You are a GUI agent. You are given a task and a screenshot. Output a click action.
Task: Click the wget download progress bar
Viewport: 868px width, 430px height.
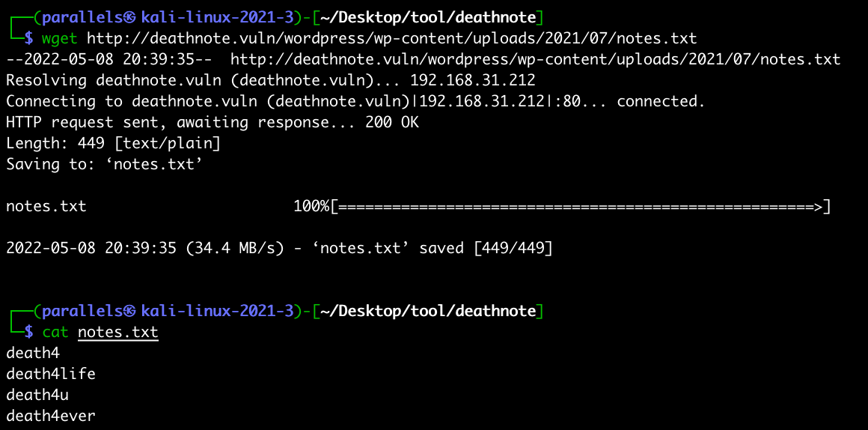tap(580, 206)
